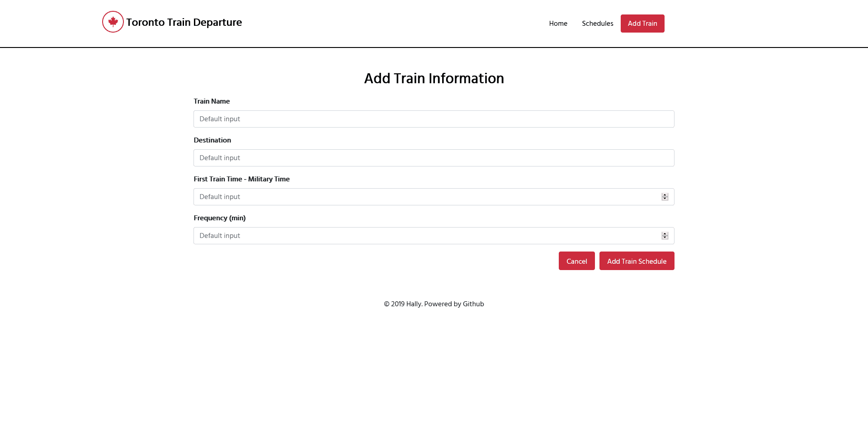Open the Schedules page

597,24
